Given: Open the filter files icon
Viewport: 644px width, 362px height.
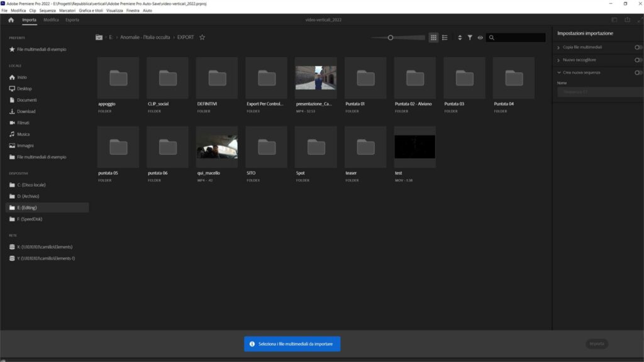Looking at the screenshot, I should click(470, 37).
